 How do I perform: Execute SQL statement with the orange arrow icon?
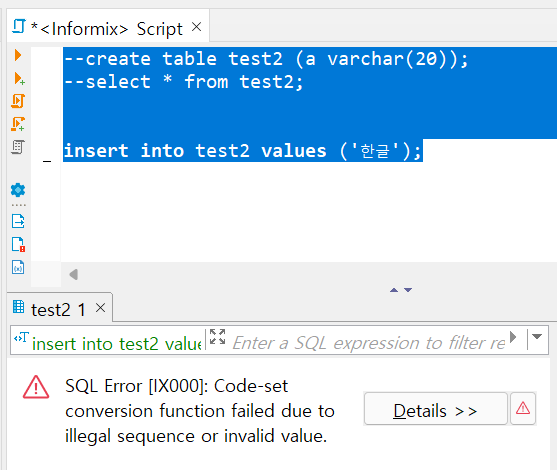[18, 55]
